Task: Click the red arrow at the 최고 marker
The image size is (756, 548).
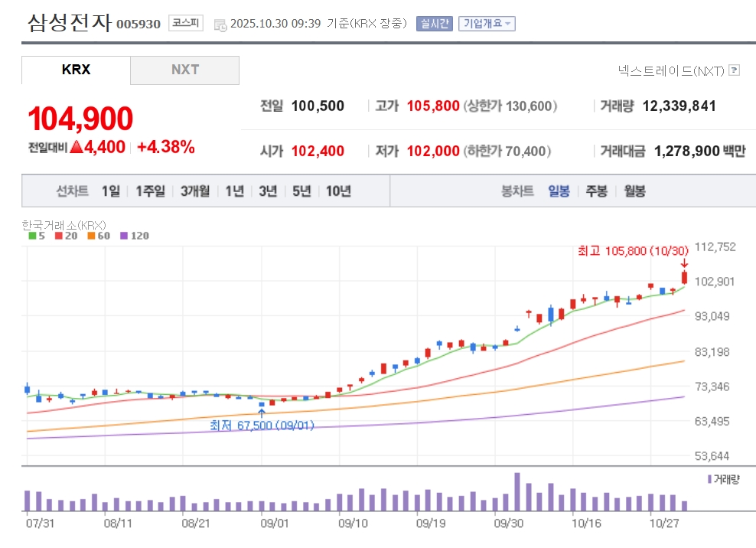Action: 684,263
